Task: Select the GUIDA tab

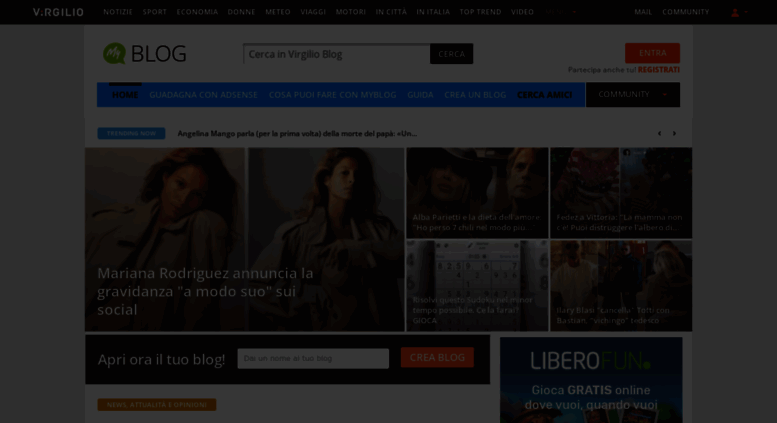Action: coord(420,95)
